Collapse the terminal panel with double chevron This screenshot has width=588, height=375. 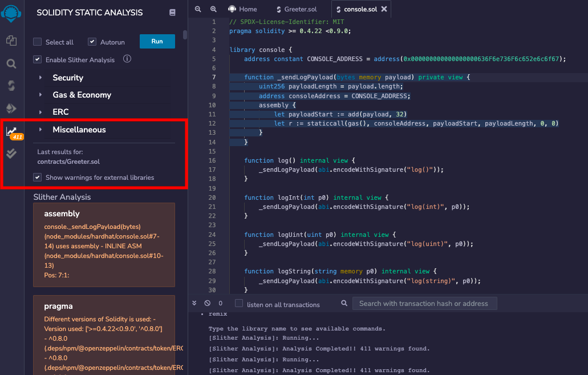[194, 303]
